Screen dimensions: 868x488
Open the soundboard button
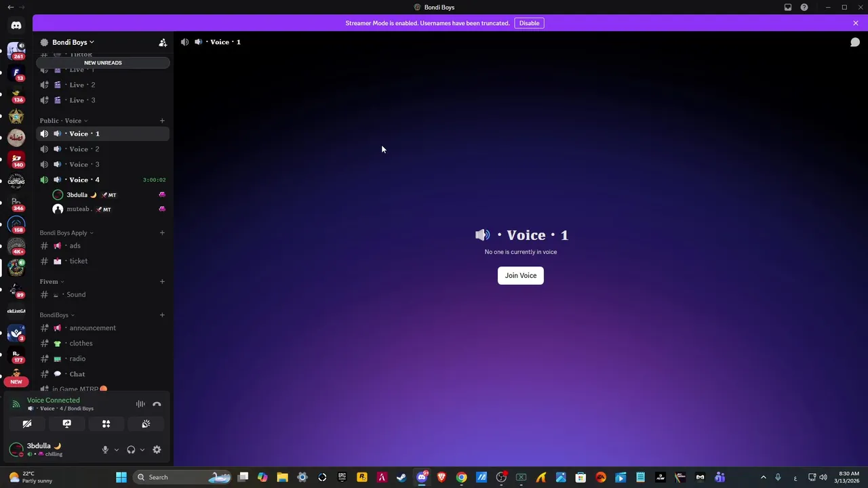[146, 424]
